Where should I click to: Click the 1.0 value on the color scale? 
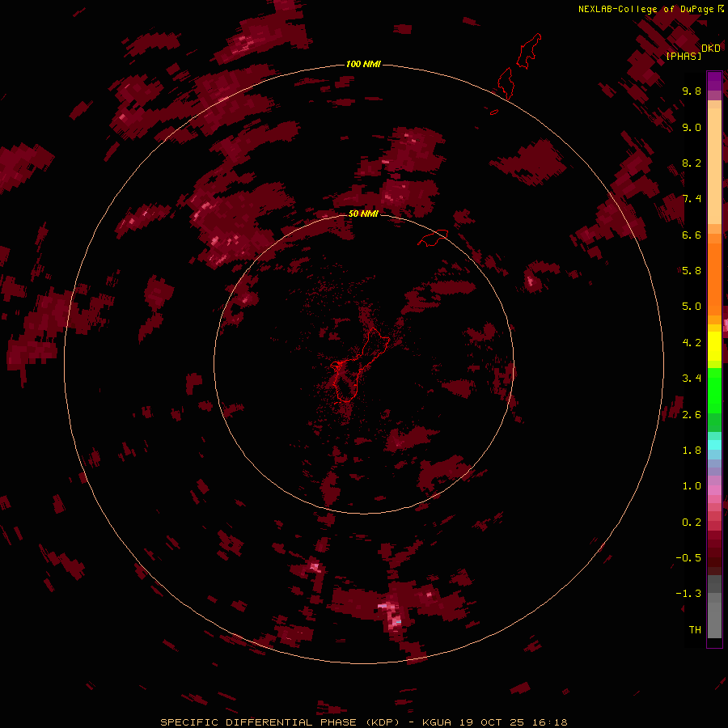point(692,486)
